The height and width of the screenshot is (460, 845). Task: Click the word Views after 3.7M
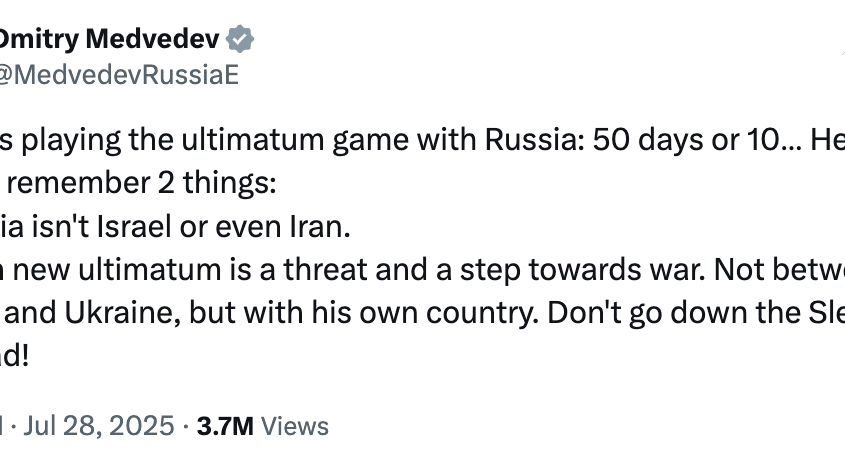pos(295,426)
